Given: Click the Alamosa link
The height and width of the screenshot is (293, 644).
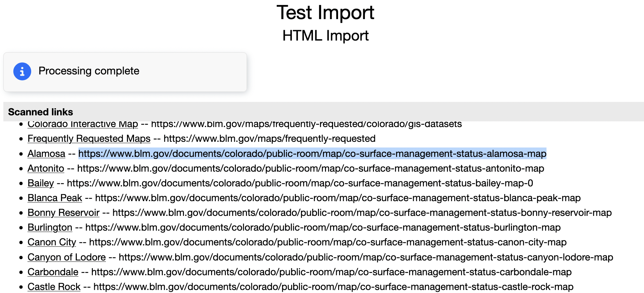Looking at the screenshot, I should (x=46, y=154).
